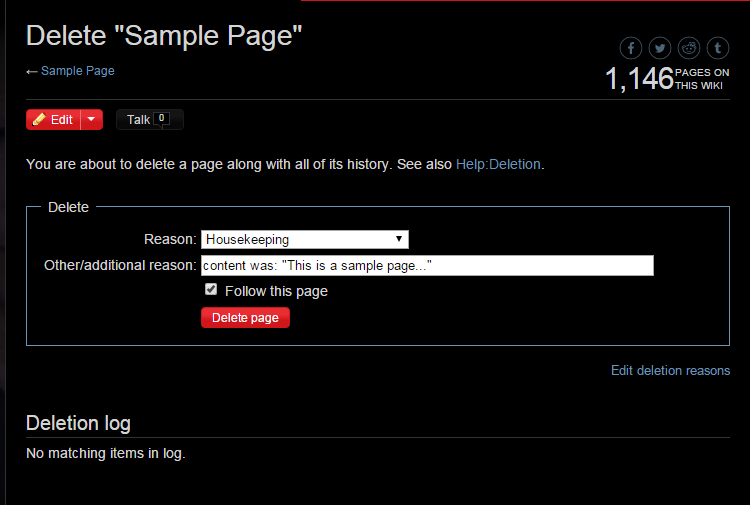Image resolution: width=750 pixels, height=505 pixels.
Task: Open the Help:Deletion link
Action: pyautogui.click(x=498, y=165)
